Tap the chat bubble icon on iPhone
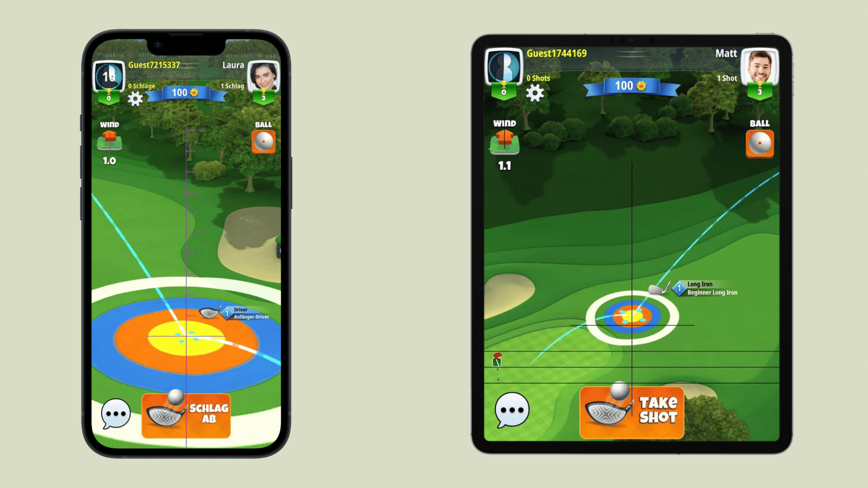Viewport: 868px width, 488px height. tap(116, 411)
